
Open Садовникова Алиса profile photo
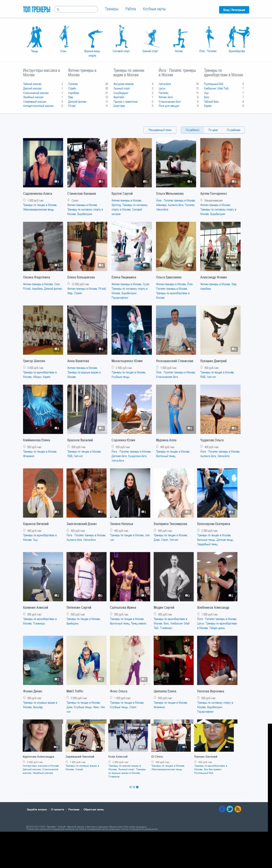point(43,162)
